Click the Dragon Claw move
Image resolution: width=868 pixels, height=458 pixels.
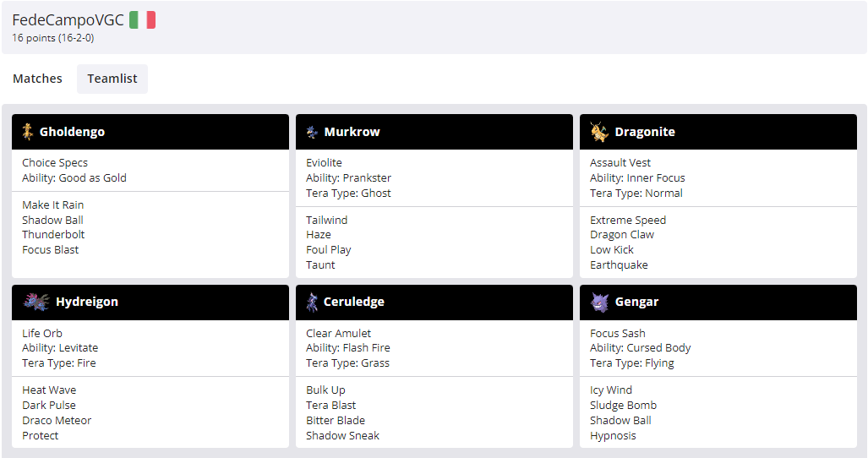[x=622, y=235]
